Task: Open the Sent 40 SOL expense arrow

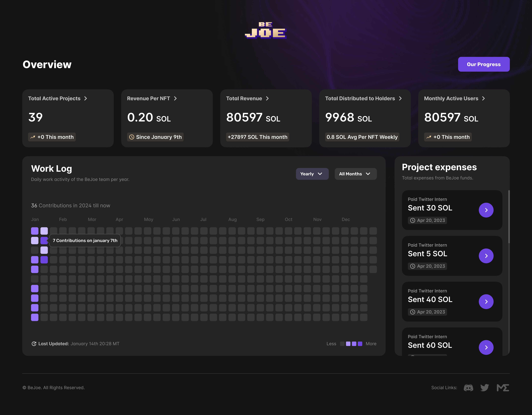Action: pyautogui.click(x=486, y=302)
